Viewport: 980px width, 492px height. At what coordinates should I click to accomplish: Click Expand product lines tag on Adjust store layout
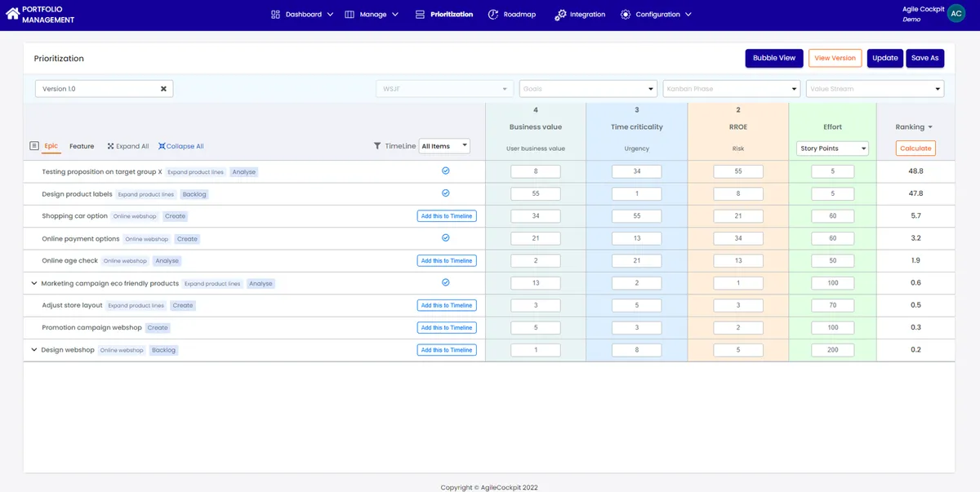(x=136, y=305)
